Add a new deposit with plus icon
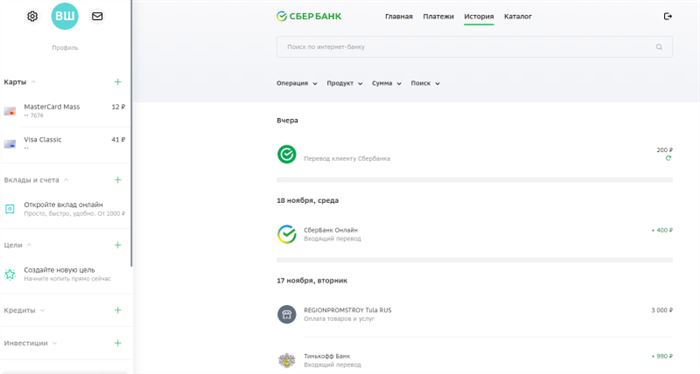Image resolution: width=700 pixels, height=374 pixels. coord(117,180)
